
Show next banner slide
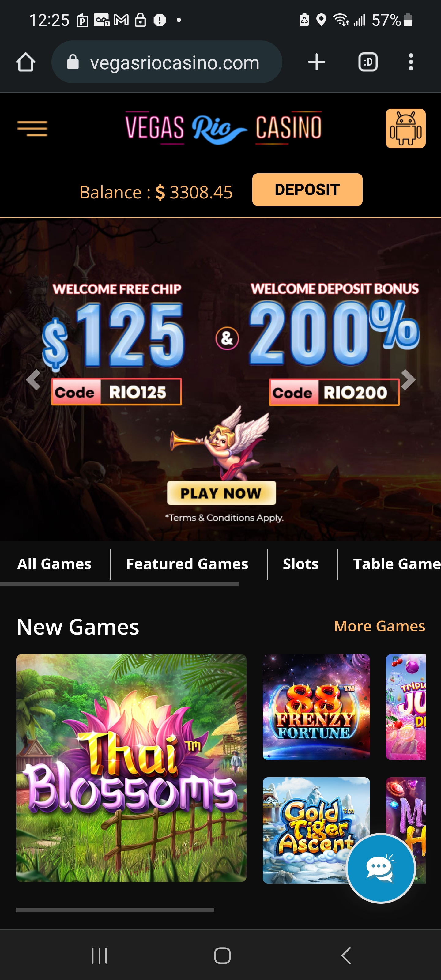408,380
